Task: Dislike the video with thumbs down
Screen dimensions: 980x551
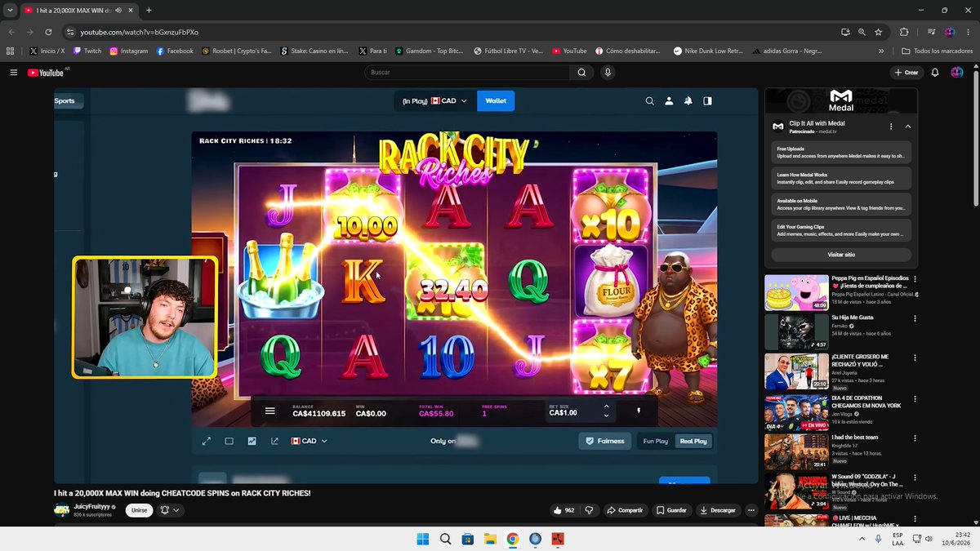Action: point(589,510)
